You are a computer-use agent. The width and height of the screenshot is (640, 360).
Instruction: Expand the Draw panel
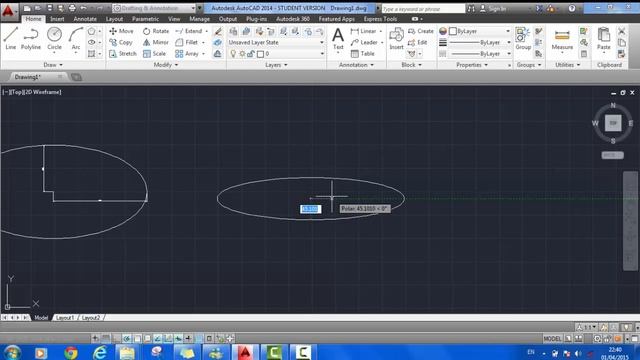click(x=53, y=65)
